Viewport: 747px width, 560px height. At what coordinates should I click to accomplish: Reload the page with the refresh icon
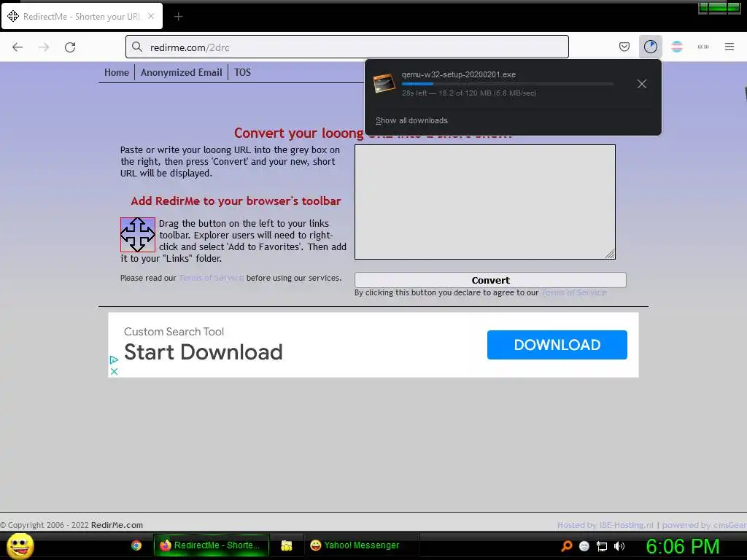tap(70, 47)
